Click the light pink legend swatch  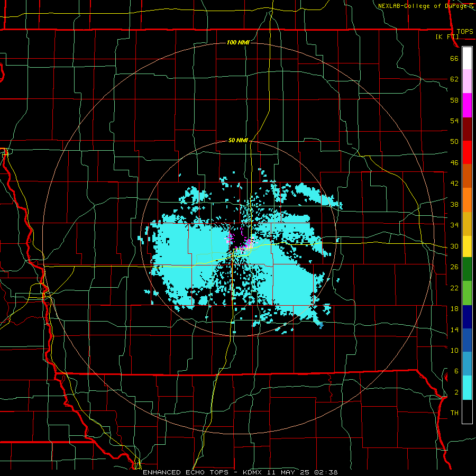pos(467,81)
